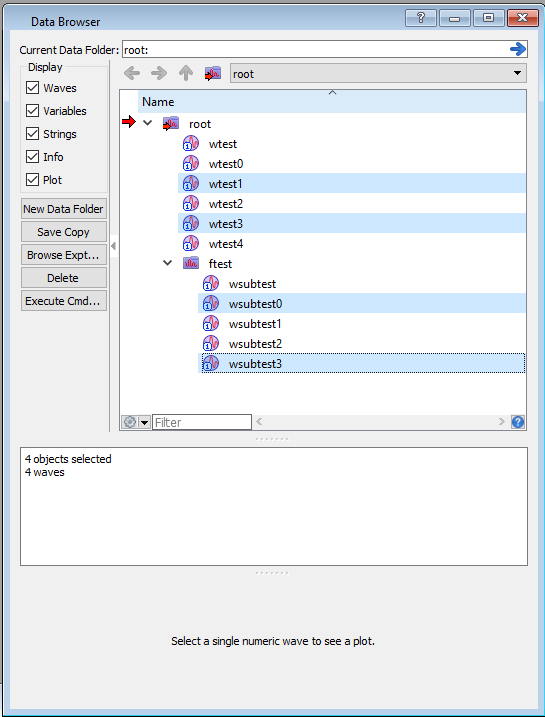This screenshot has height=717, width=545.
Task: Collapse the ftest folder chevron
Action: [x=168, y=263]
